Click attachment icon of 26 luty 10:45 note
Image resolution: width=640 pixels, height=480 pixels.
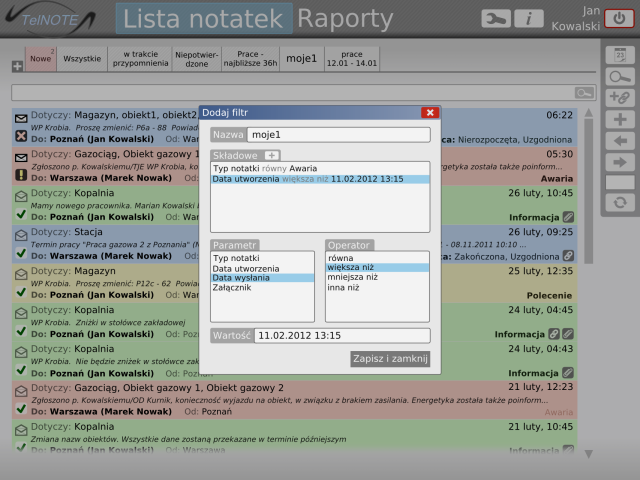point(568,217)
